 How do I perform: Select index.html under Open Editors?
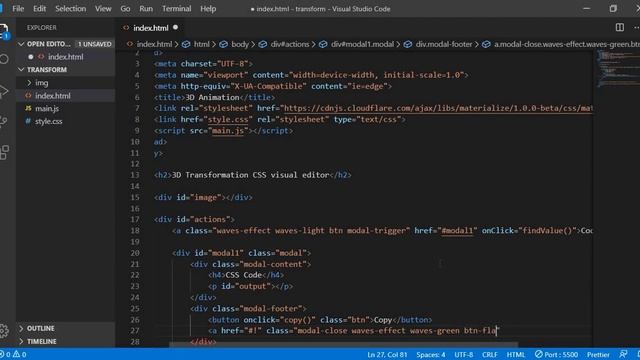pyautogui.click(x=65, y=57)
